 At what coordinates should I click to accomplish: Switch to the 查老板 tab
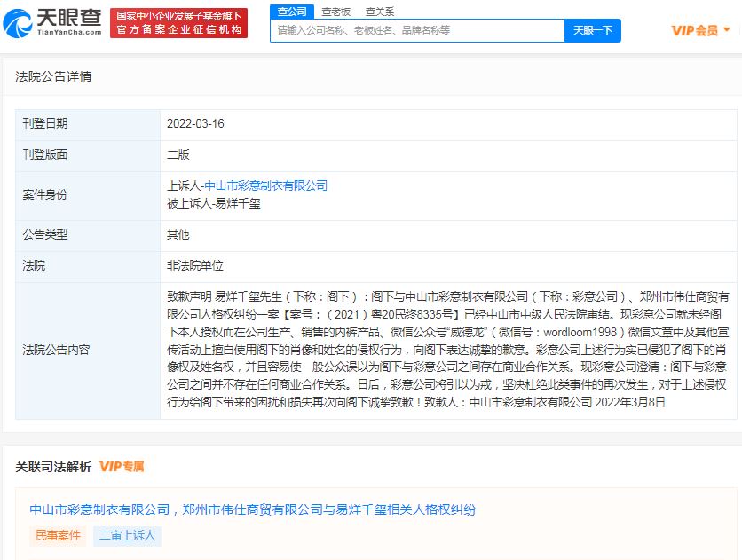click(x=337, y=11)
